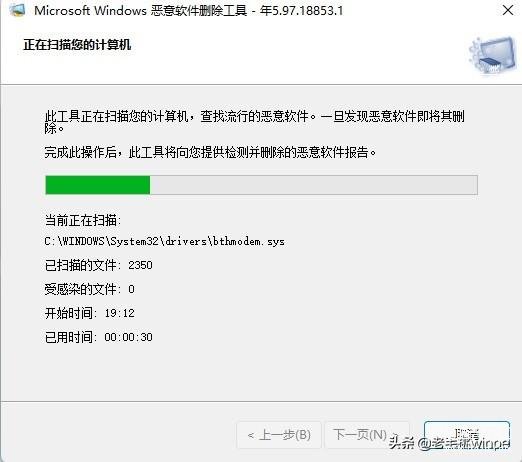Click the gray unfilled part of progress bar
Screen dimensions: 522x462
coord(314,185)
